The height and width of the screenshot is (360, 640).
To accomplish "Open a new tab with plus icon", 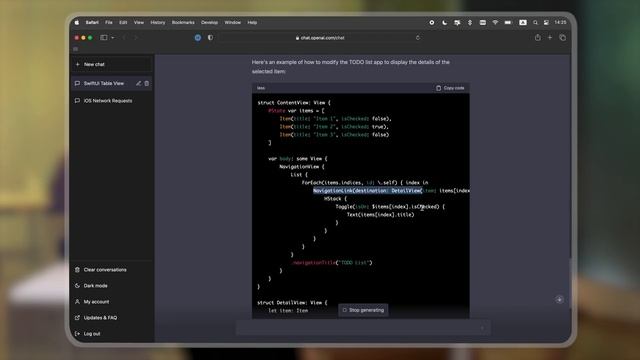I will click(550, 38).
